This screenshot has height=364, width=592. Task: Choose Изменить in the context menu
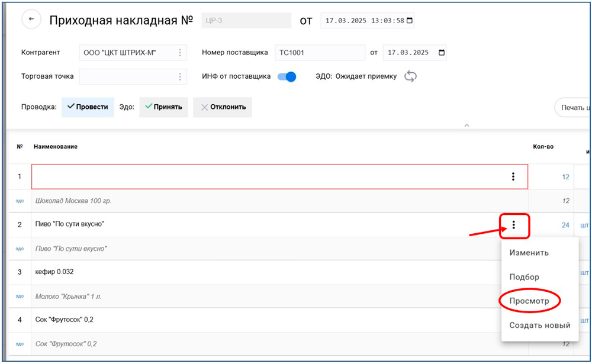529,253
